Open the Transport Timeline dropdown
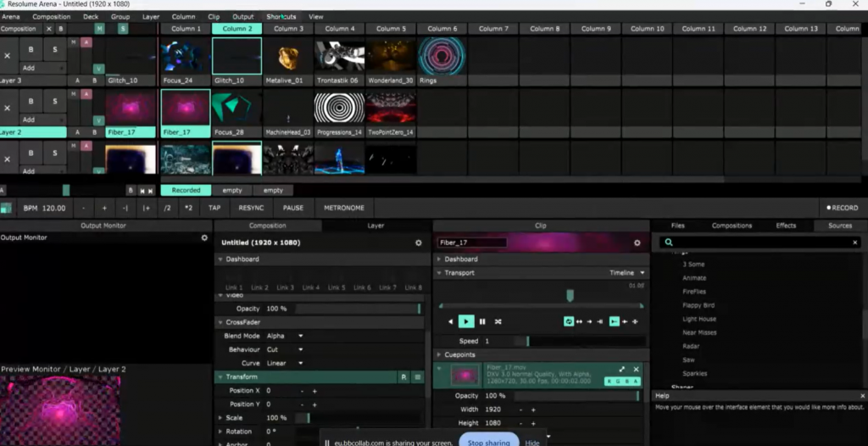868x446 pixels. click(627, 272)
